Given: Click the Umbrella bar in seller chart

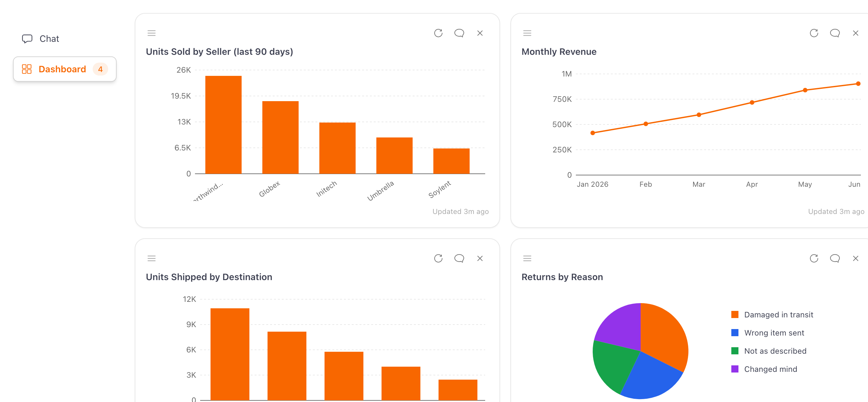Looking at the screenshot, I should (394, 156).
